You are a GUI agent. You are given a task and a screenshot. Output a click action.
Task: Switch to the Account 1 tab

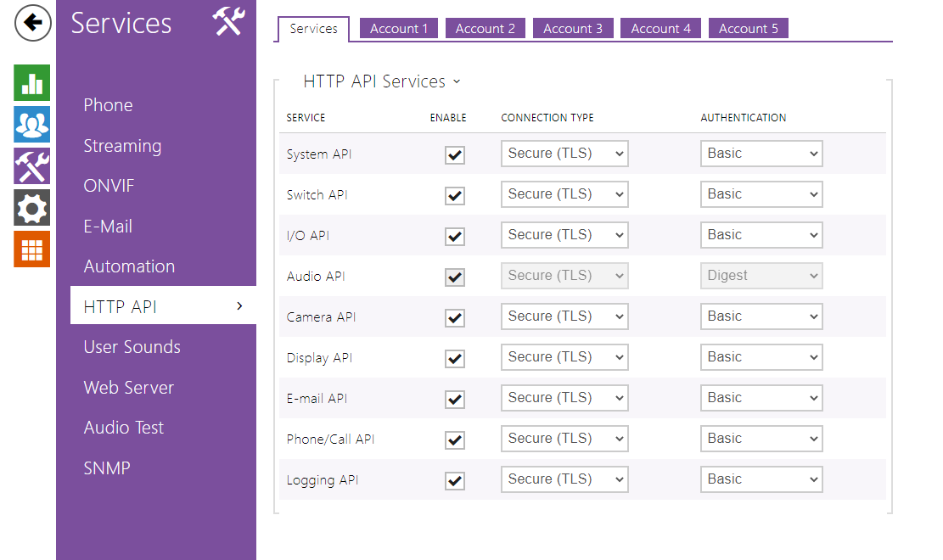point(398,29)
